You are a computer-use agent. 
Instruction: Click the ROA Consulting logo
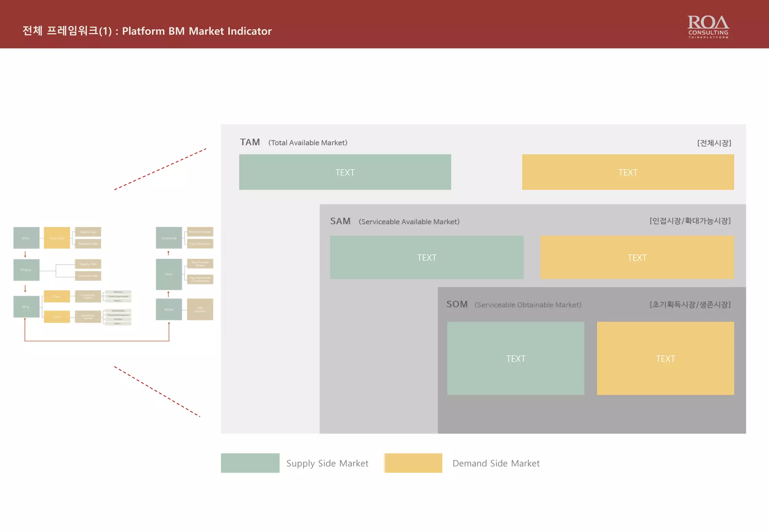click(708, 26)
